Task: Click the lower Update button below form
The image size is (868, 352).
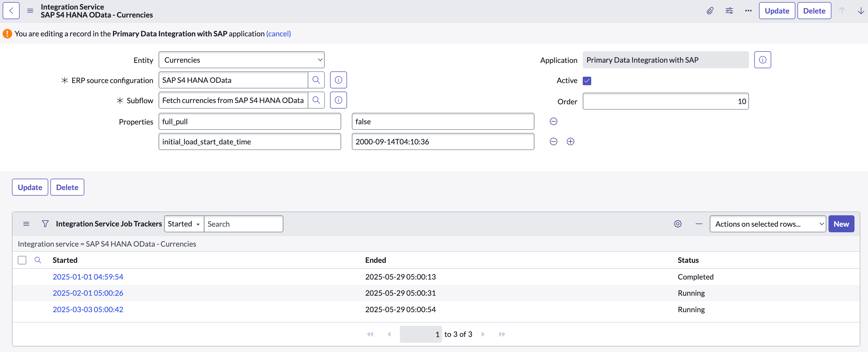Action: point(30,187)
